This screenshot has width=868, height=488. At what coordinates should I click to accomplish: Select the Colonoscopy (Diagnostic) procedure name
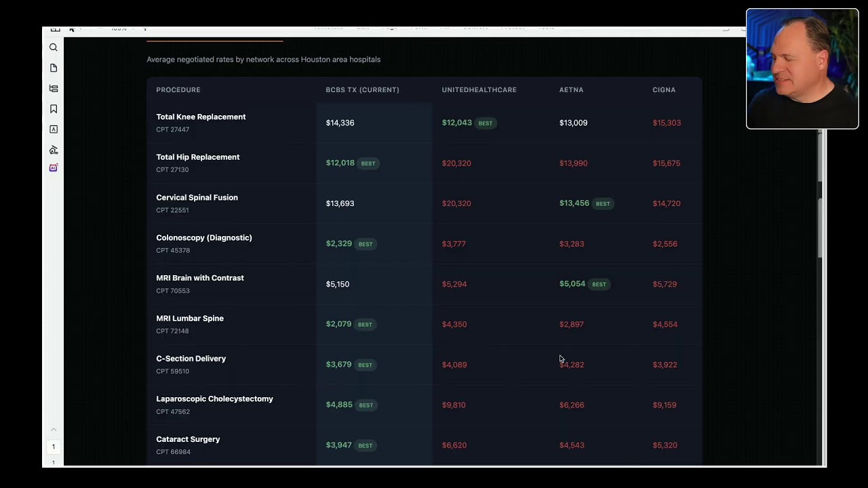(x=204, y=238)
